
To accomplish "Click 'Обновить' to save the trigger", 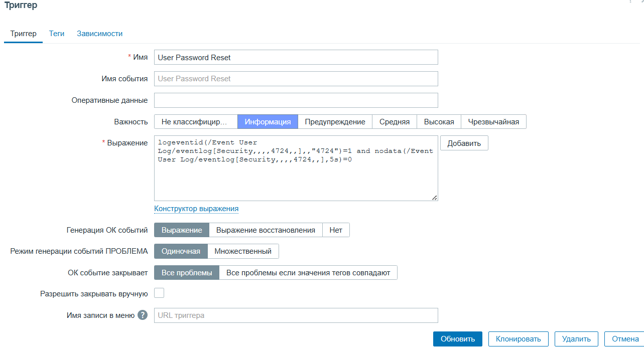I will (458, 339).
